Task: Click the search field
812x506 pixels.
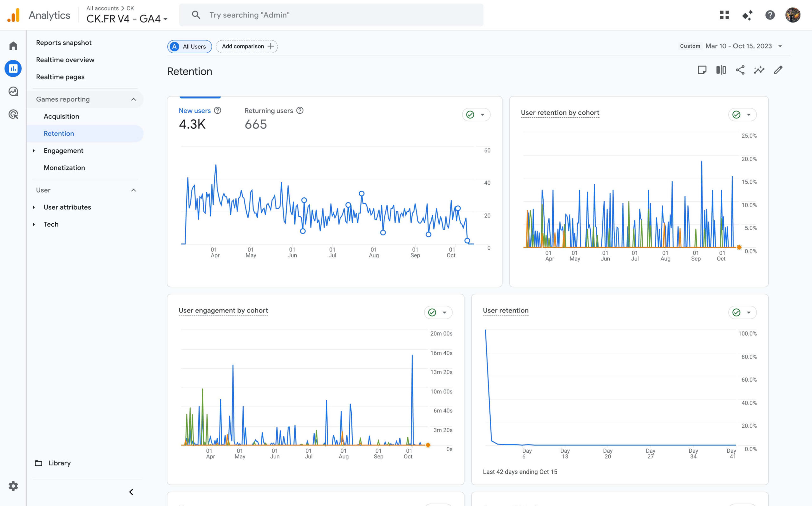Action: (331, 15)
